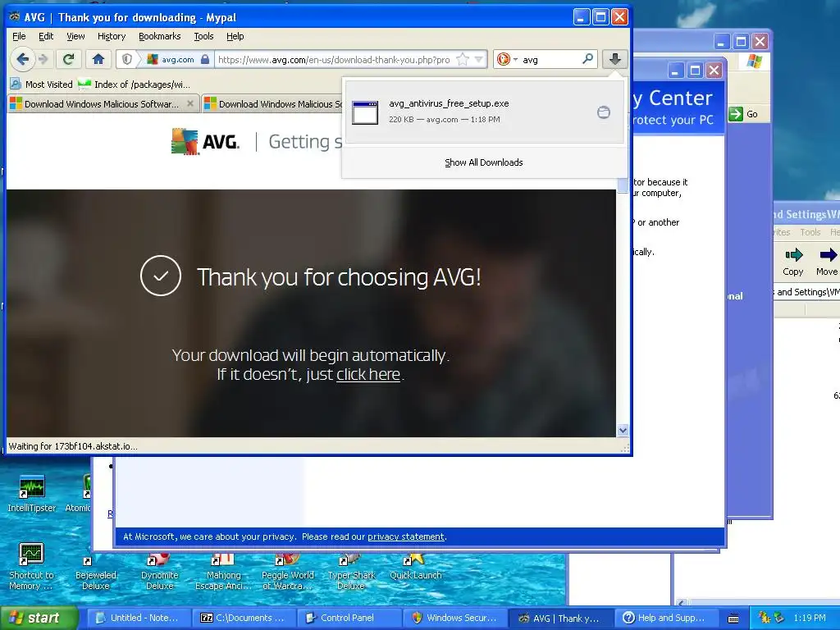
Task: Click the keyboard icon in the taskbar
Action: pyautogui.click(x=733, y=619)
